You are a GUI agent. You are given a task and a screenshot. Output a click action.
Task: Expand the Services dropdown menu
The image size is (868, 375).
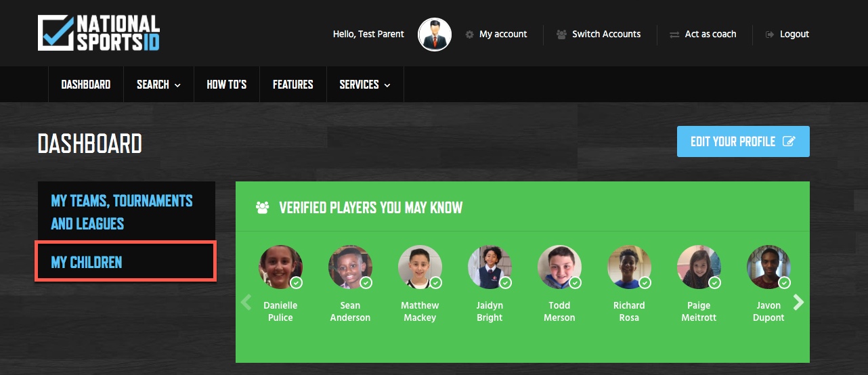point(365,85)
